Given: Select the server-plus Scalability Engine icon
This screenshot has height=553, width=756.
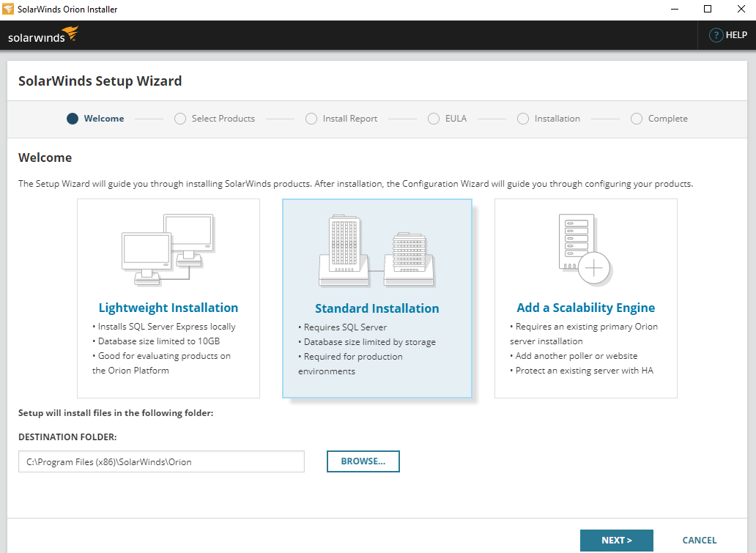Looking at the screenshot, I should tap(585, 250).
